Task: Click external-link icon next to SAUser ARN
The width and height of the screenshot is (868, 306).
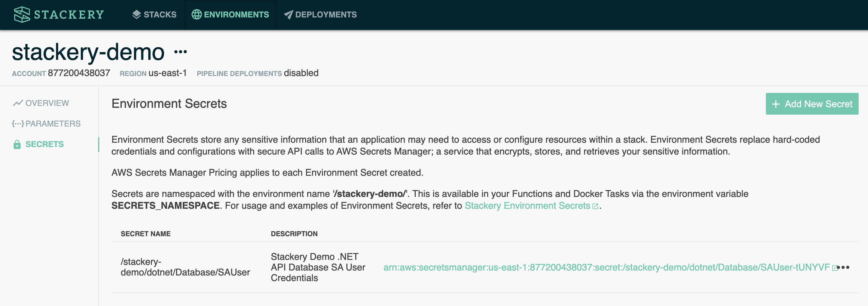Action: 834,268
